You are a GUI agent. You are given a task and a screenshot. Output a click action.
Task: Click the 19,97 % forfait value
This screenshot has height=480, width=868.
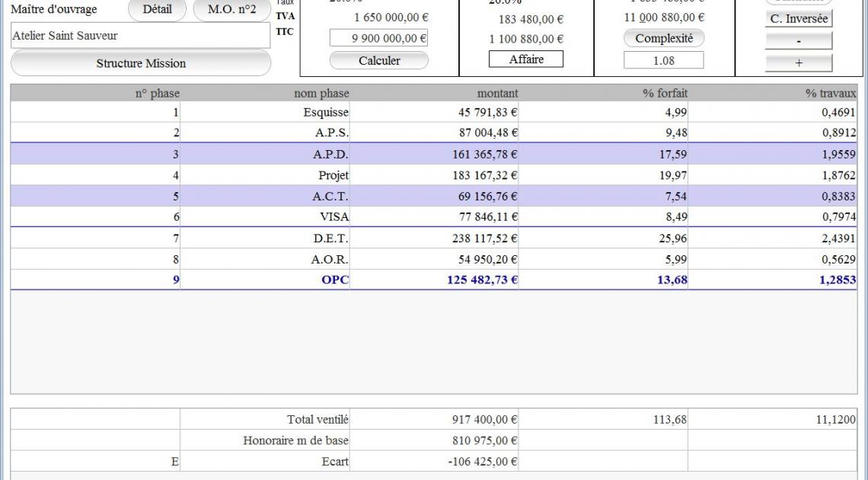coord(673,175)
